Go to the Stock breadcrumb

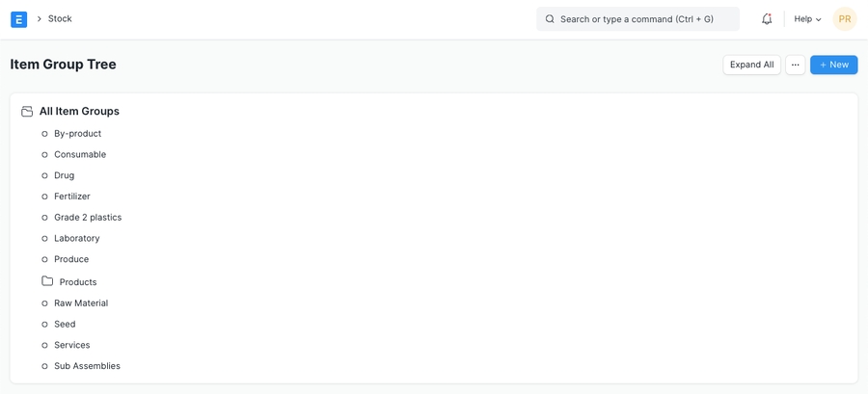click(60, 19)
